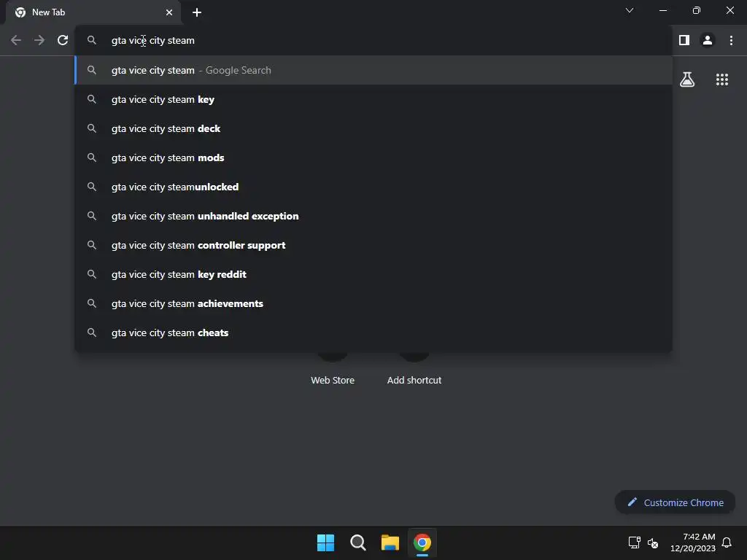Select suggestion 'gta vice city steam deck'
Screen dimensions: 747x560
(373, 128)
